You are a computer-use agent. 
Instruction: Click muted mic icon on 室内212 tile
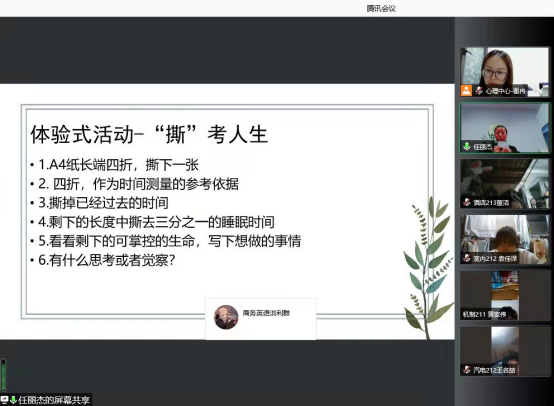467,258
